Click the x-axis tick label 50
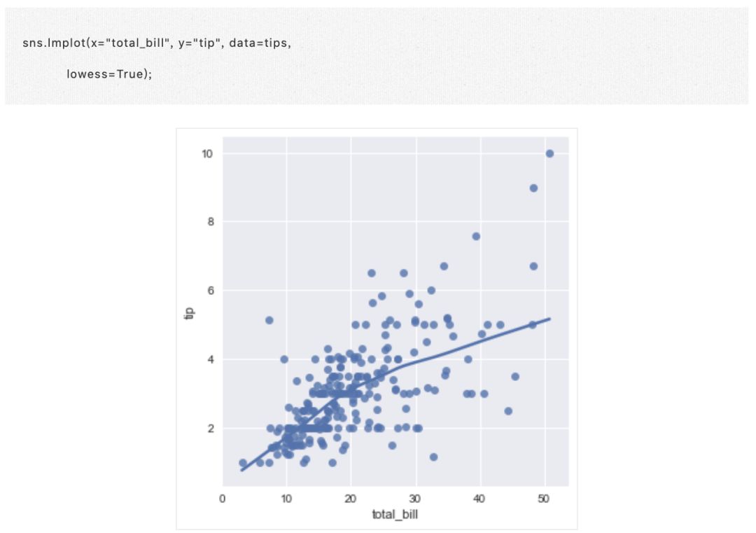This screenshot has width=756, height=533. (x=545, y=498)
